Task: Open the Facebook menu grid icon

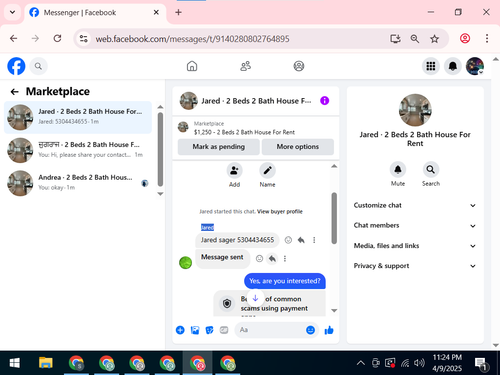Action: [431, 66]
